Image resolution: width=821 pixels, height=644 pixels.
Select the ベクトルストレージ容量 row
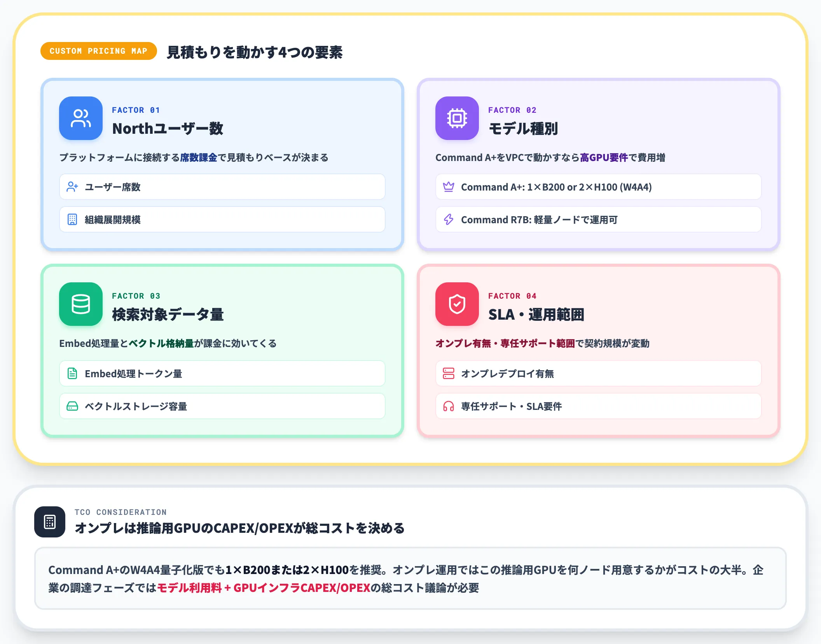click(222, 406)
